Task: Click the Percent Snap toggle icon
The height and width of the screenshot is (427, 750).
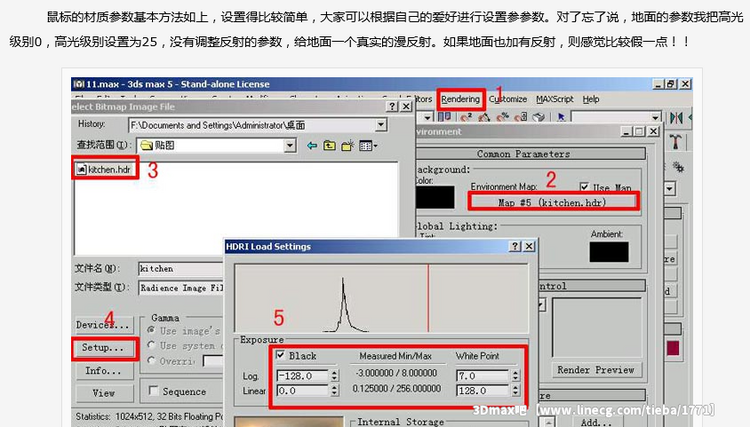Action: pyautogui.click(x=502, y=117)
